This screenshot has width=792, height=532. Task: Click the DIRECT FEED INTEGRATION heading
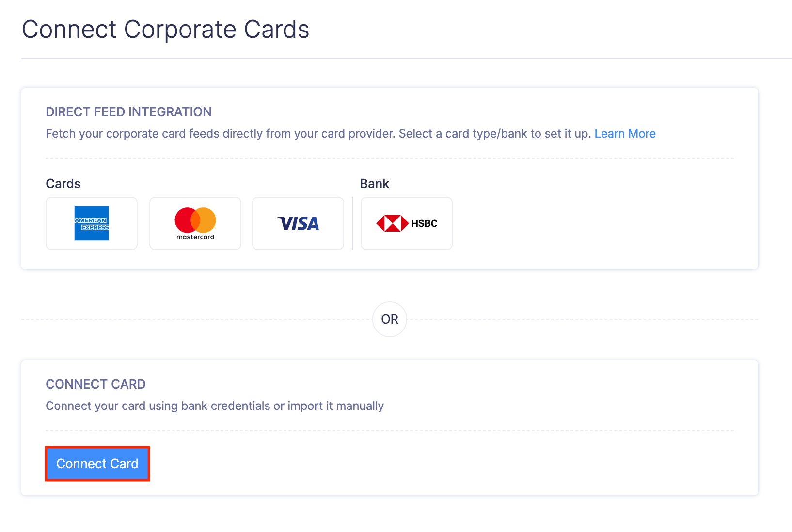point(128,112)
